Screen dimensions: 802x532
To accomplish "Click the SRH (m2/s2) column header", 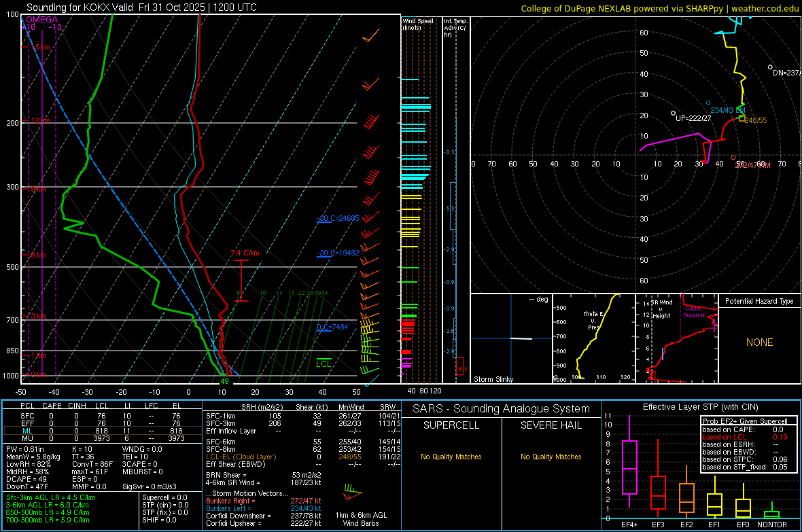I will 262,407.
